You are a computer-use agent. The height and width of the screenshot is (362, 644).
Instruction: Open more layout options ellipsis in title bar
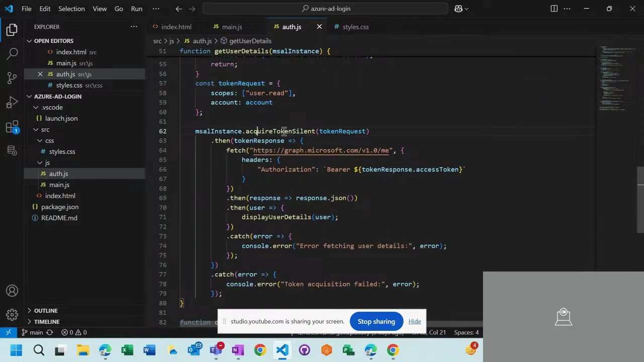(567, 9)
